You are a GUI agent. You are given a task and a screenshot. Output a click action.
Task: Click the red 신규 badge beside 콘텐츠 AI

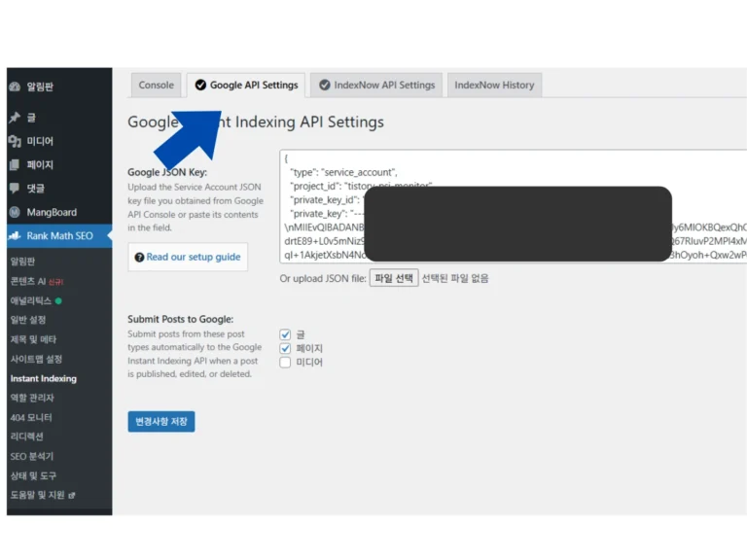point(55,282)
